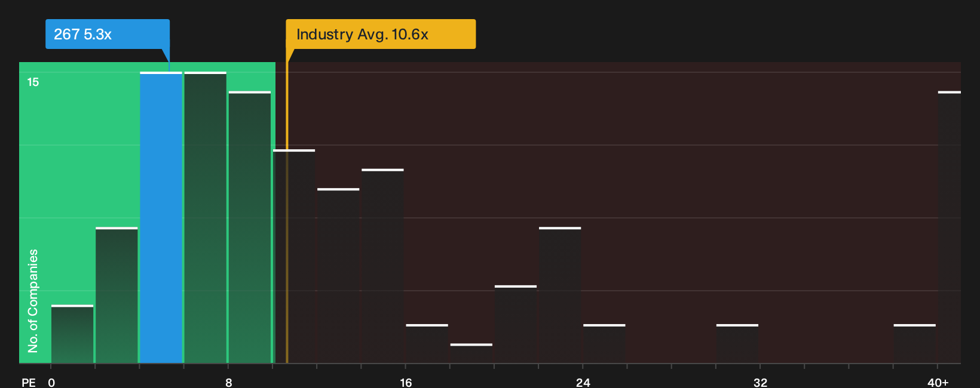Click the '40+' axis label
Viewport: 980px width, 388px height.
tap(938, 382)
